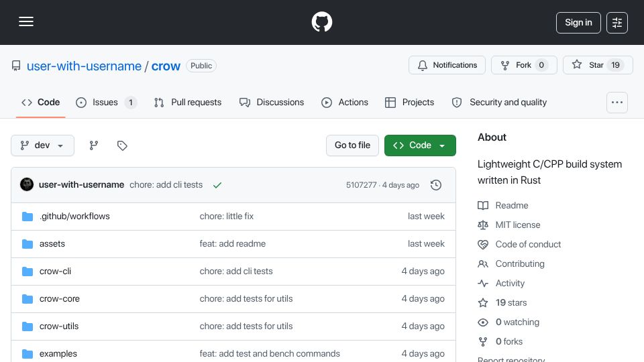Click the fork icon beside 0 forks
644x362 pixels.
coord(483,341)
